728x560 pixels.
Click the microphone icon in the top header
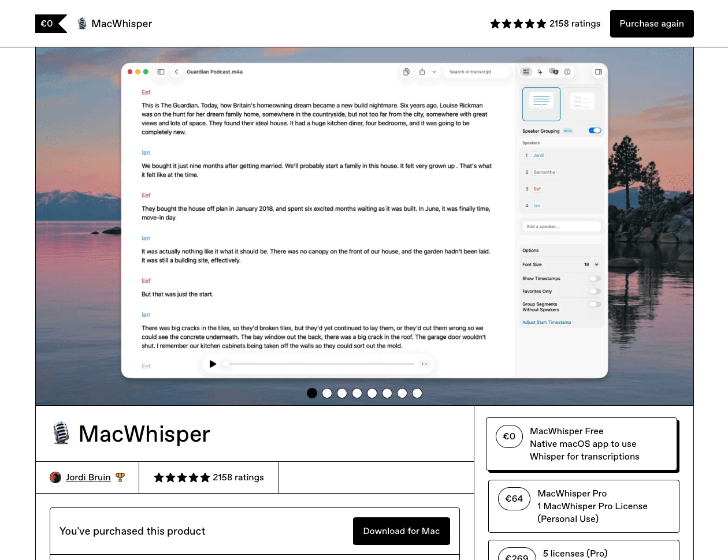(x=82, y=24)
